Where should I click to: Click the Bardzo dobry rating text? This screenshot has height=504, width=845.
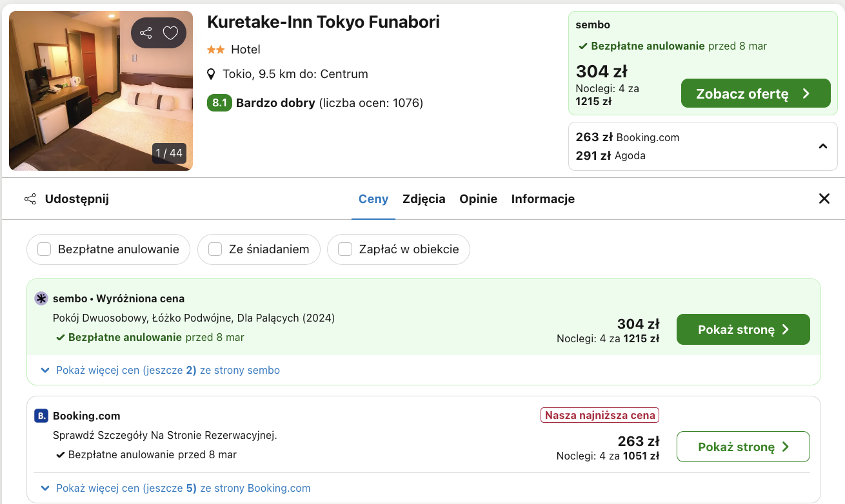point(275,103)
